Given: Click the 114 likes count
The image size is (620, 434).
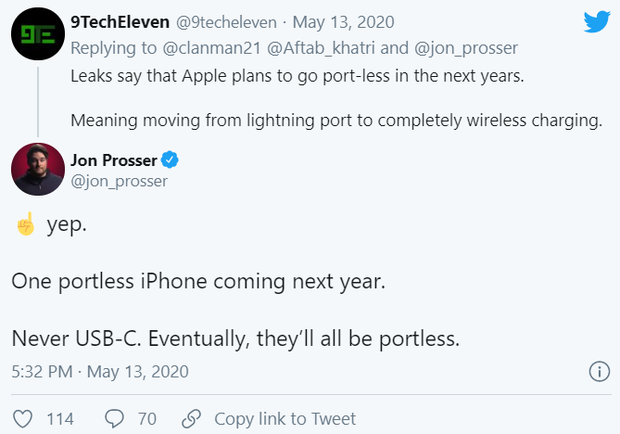Looking at the screenshot, I should tap(60, 418).
